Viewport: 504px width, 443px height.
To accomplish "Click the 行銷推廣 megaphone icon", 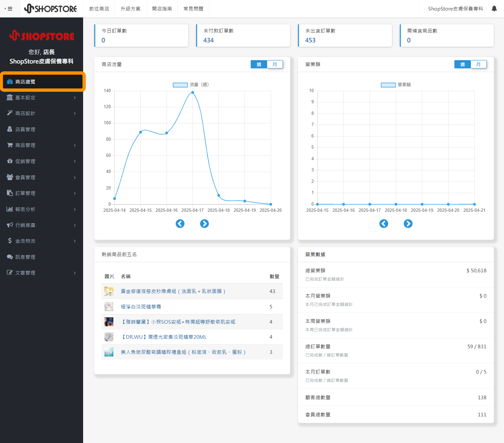I will point(10,225).
